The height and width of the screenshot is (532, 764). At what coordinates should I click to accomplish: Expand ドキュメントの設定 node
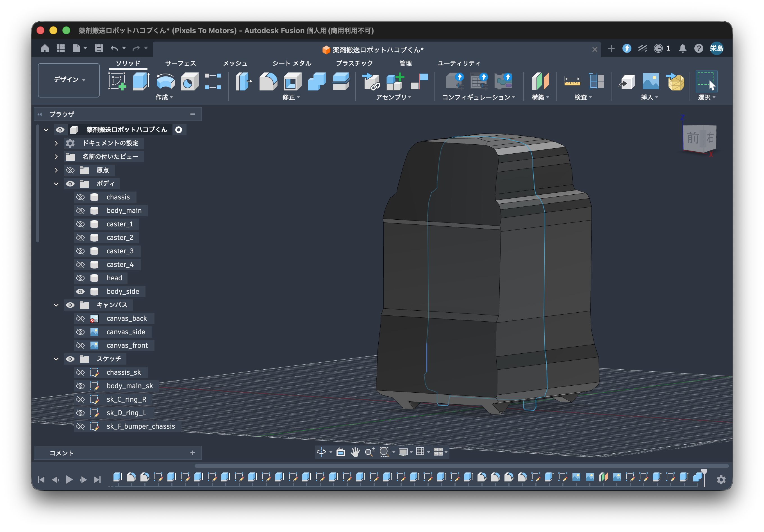(56, 143)
